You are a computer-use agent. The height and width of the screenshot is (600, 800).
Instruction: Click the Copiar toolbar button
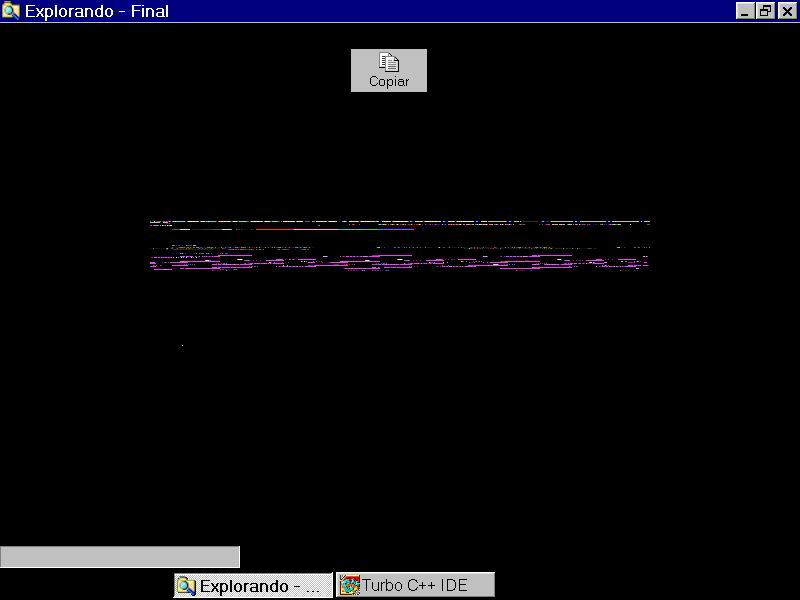[389, 70]
